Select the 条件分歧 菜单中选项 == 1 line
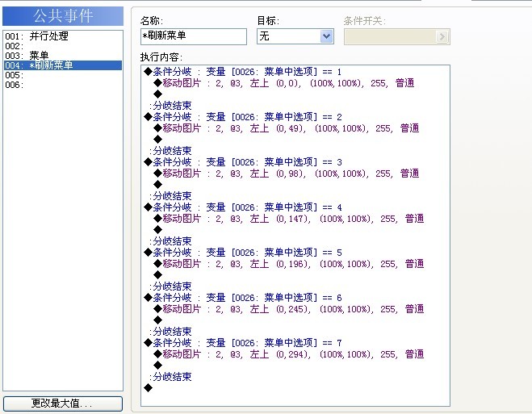 [243, 72]
